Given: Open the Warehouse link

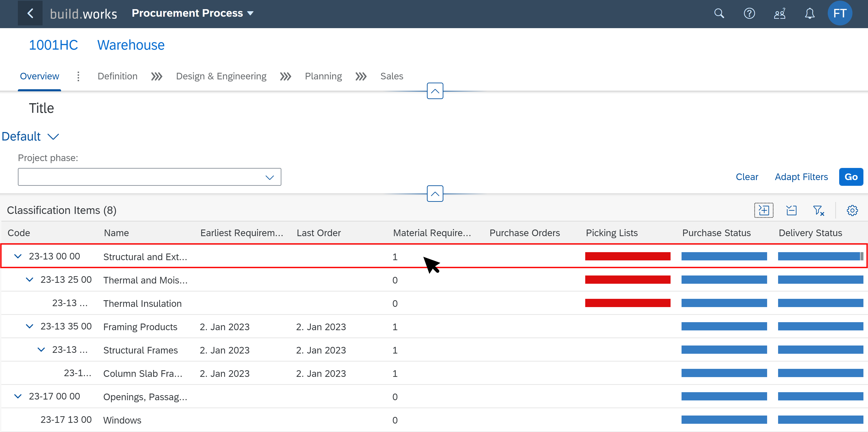Looking at the screenshot, I should 131,45.
